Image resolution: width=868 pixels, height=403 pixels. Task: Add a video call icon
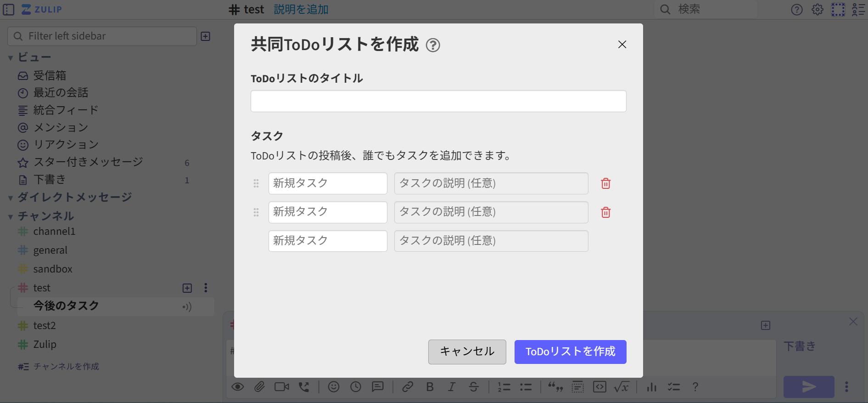(282, 387)
